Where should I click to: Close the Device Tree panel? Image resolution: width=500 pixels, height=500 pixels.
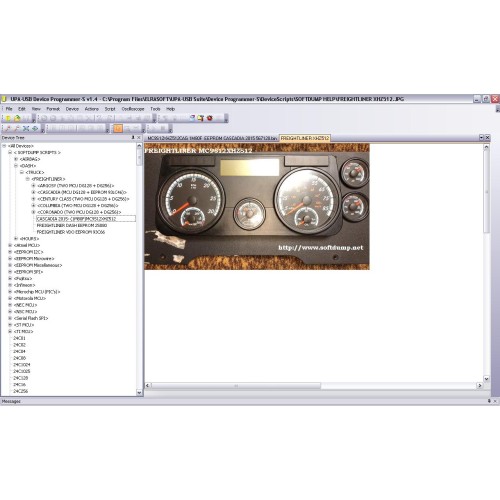[139, 138]
